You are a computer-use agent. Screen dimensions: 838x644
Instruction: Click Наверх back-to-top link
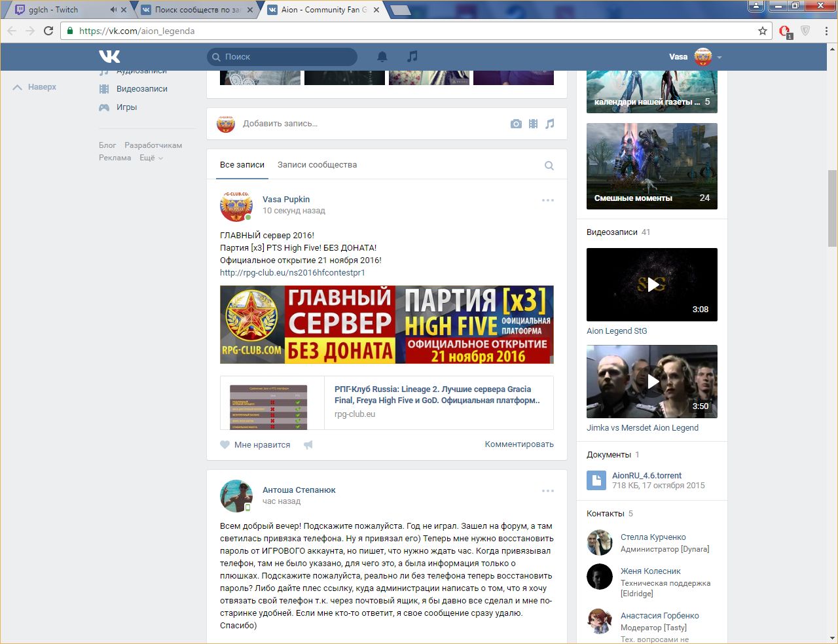42,87
